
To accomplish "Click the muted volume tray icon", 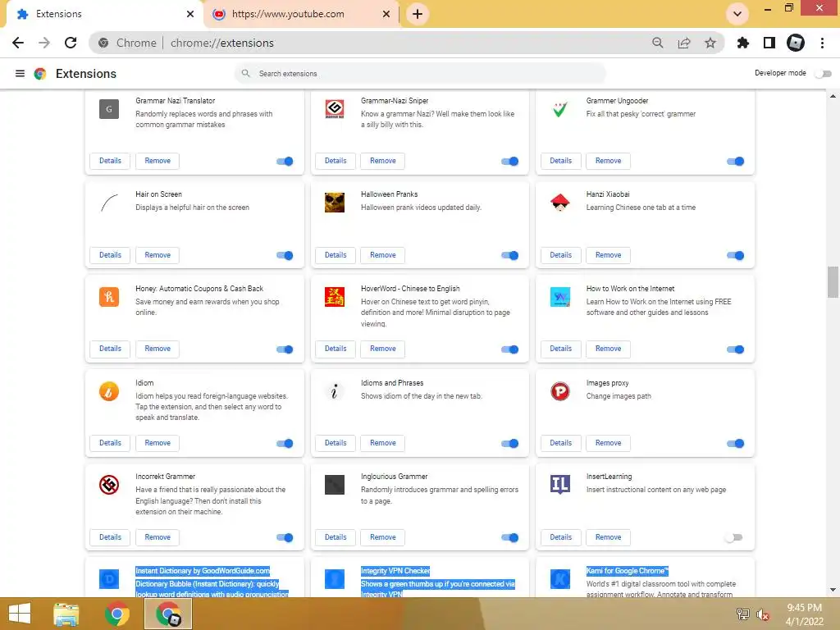I will coord(762,614).
